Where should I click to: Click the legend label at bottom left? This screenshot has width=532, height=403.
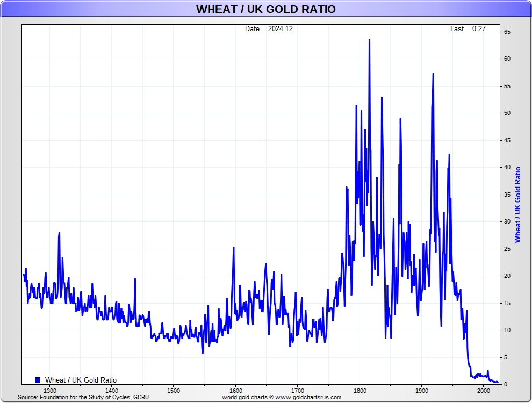coord(81,380)
